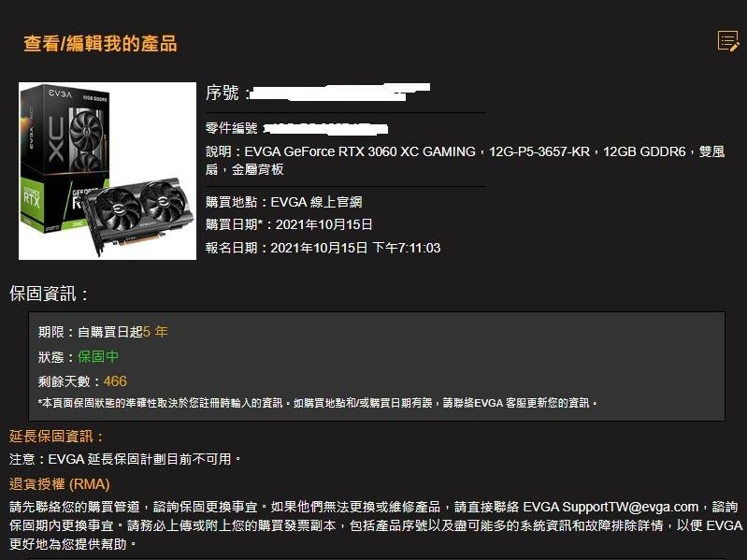The height and width of the screenshot is (560, 747).
Task: Click the 延長保固資訊 heading
Action: click(x=56, y=437)
